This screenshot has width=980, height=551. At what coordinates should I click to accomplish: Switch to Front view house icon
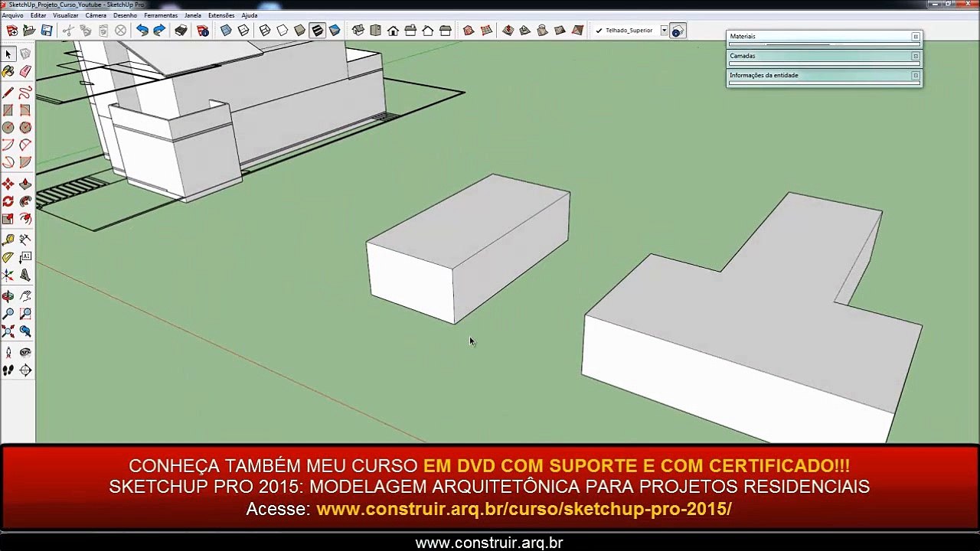click(x=393, y=31)
